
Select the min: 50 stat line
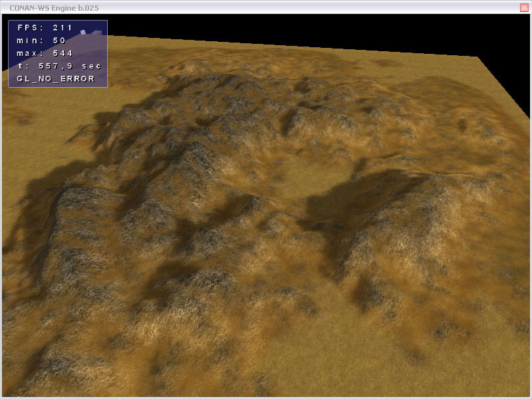click(41, 41)
